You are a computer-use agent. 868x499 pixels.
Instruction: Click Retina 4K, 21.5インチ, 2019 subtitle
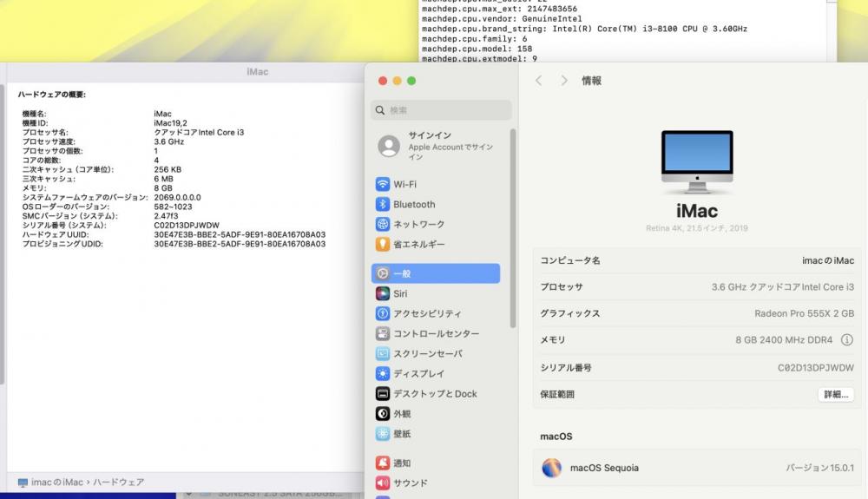[x=697, y=228]
